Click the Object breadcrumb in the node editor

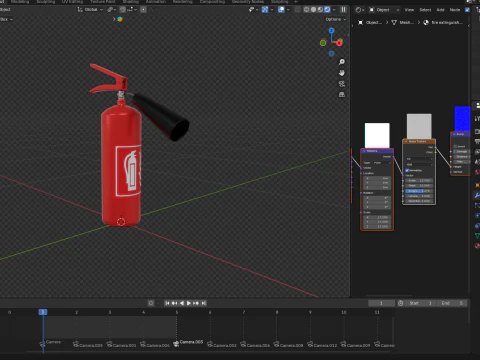point(370,22)
